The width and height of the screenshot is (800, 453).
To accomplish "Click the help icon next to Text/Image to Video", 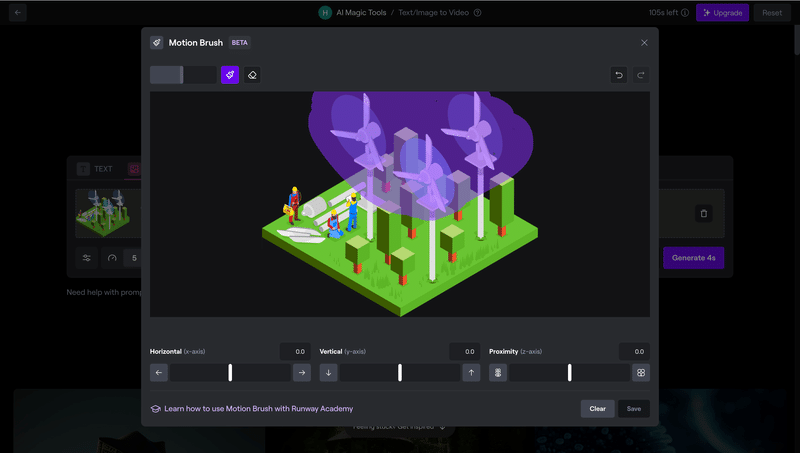I will pos(478,13).
